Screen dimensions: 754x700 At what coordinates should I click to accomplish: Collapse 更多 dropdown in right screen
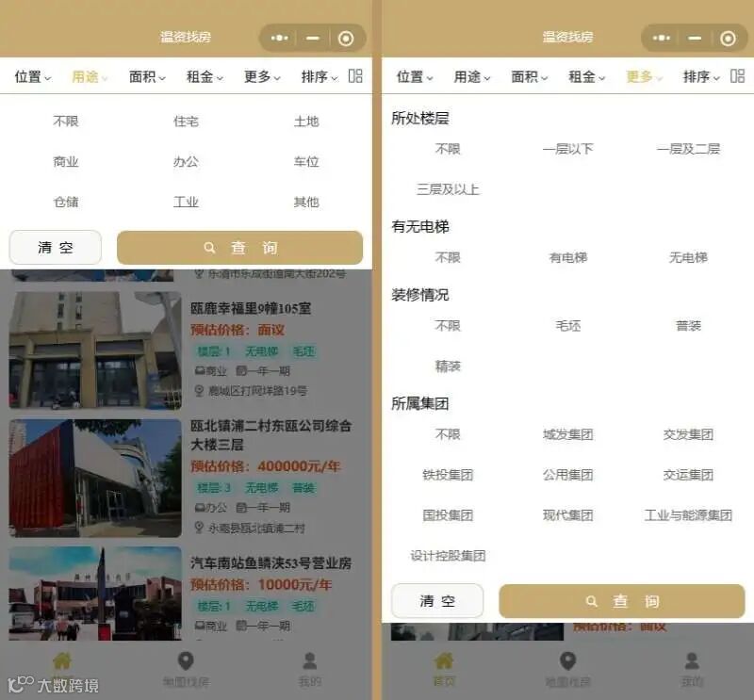click(644, 76)
